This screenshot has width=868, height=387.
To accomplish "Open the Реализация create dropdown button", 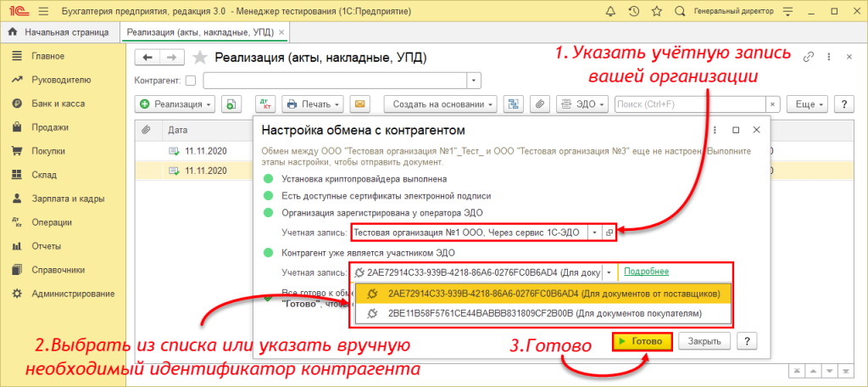I will 175,104.
